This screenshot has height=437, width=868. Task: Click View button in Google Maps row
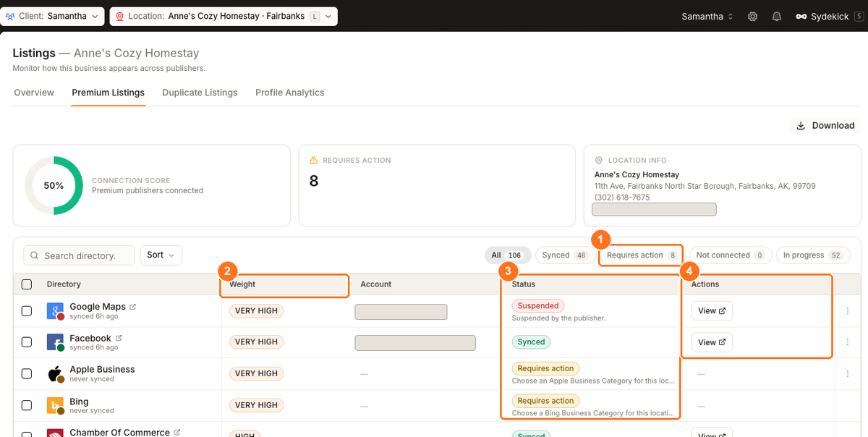[712, 311]
